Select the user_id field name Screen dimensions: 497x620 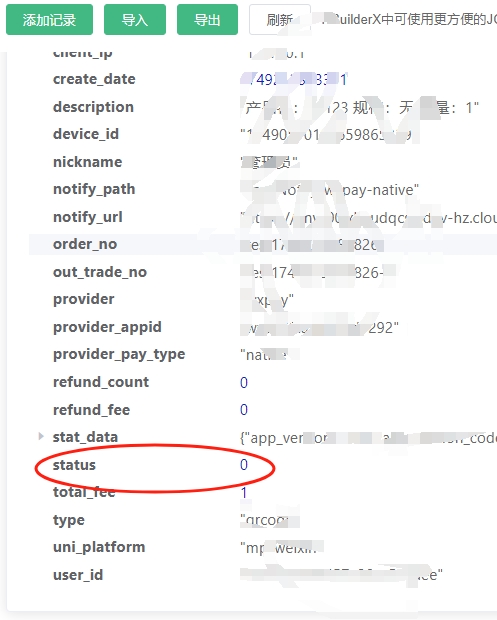click(x=78, y=575)
